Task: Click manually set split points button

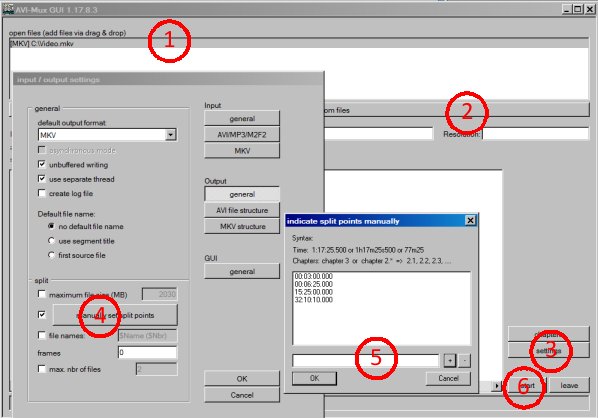Action: tap(115, 315)
